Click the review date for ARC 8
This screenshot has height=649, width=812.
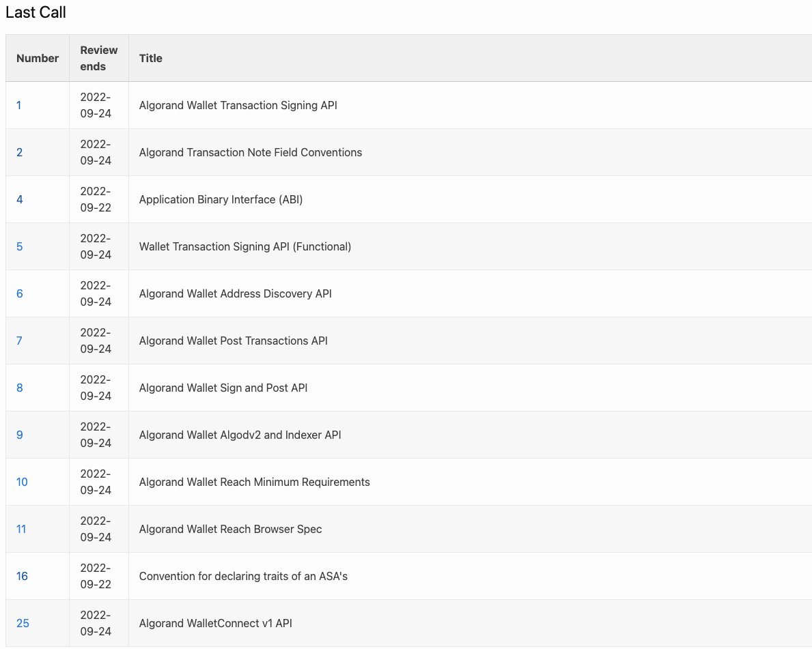(x=96, y=388)
